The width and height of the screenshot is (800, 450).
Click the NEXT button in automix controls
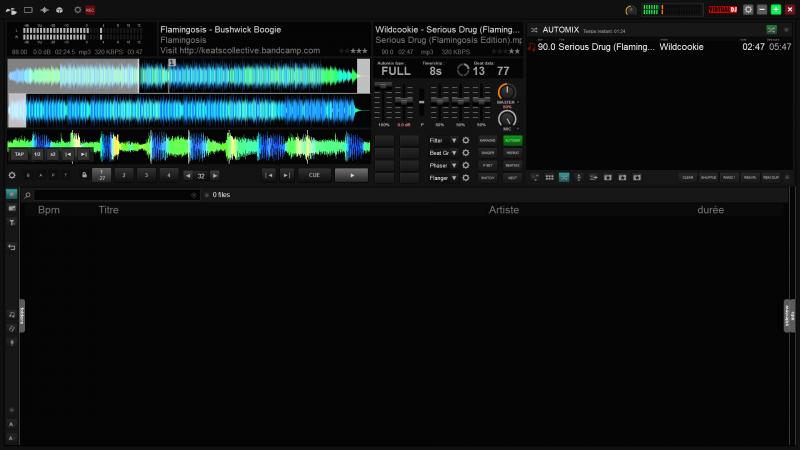point(512,178)
